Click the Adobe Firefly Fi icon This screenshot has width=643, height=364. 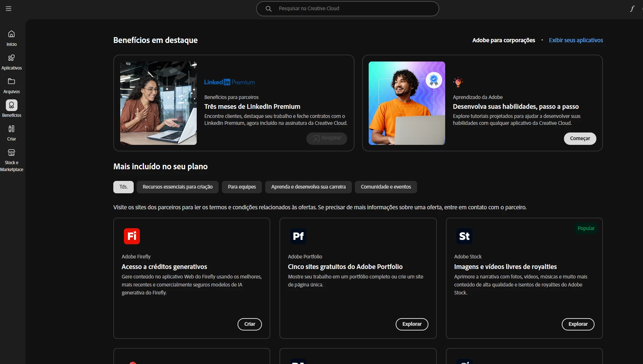(x=132, y=236)
